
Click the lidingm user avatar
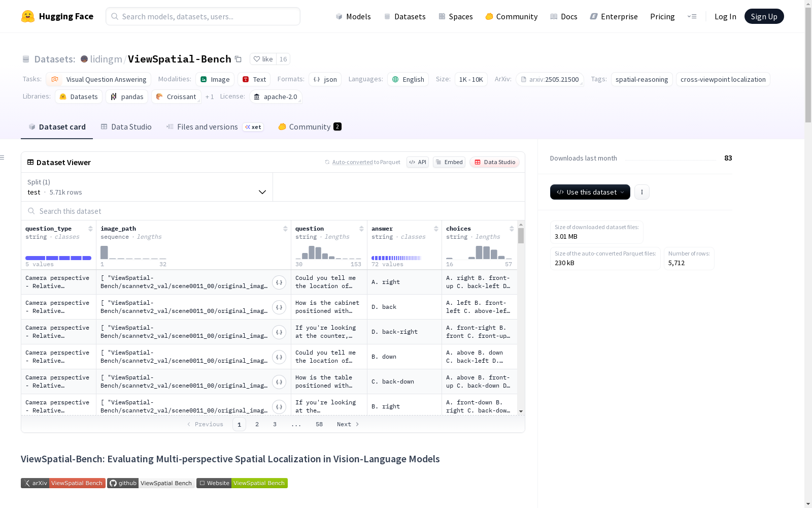(x=84, y=59)
